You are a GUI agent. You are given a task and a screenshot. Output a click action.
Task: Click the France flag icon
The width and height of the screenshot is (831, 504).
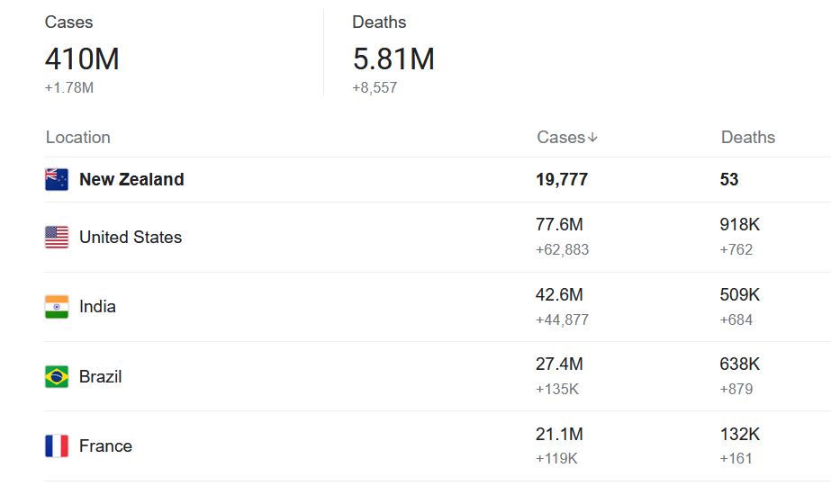point(57,445)
